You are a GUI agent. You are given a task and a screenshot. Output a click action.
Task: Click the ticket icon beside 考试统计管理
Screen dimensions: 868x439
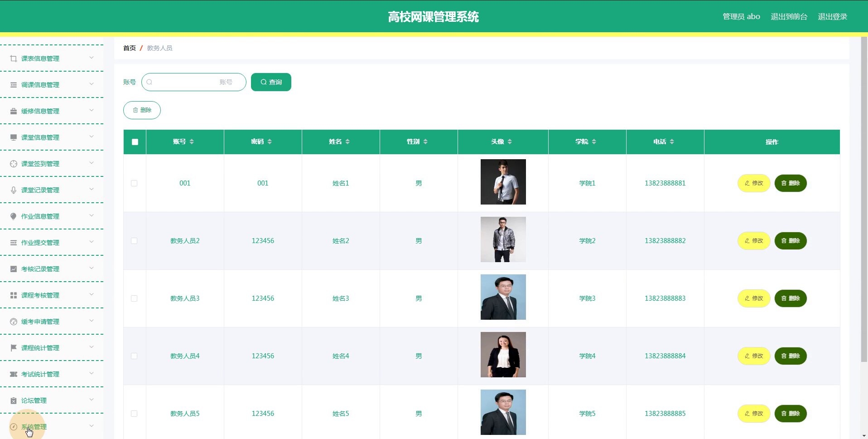coord(14,374)
